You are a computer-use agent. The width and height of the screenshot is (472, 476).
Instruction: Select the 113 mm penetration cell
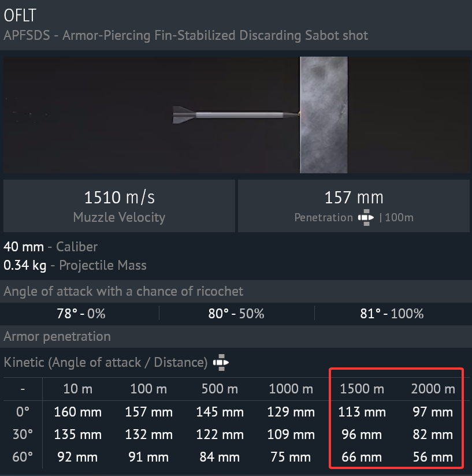coord(362,412)
